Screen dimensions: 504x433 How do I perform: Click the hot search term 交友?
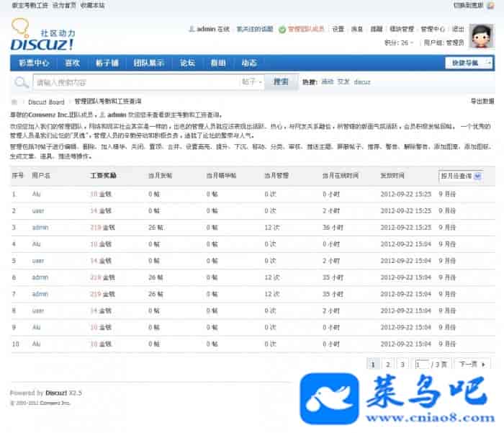point(343,82)
